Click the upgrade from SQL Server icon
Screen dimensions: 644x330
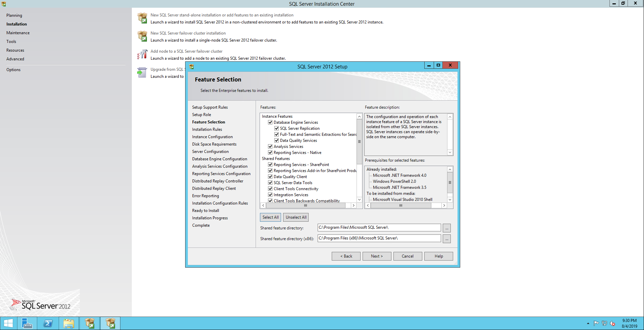pos(142,72)
